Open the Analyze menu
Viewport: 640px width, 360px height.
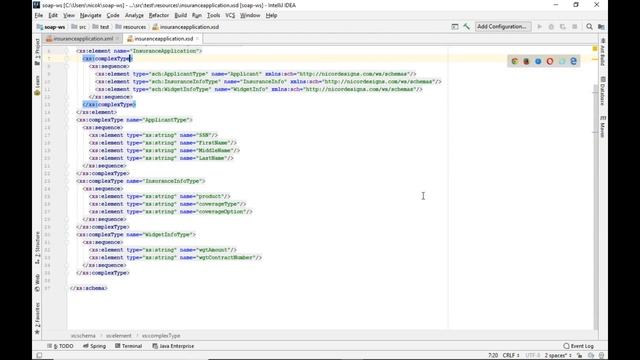[x=134, y=16]
